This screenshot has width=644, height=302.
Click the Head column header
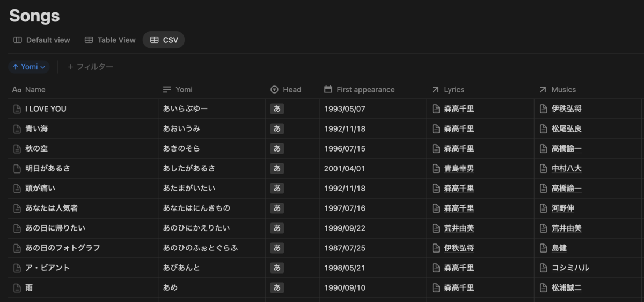(x=292, y=89)
